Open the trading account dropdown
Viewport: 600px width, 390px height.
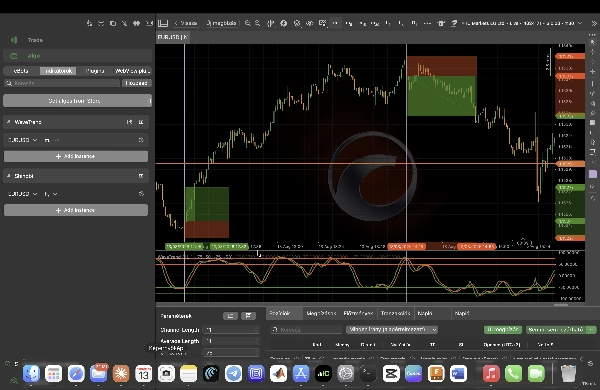tap(522, 23)
